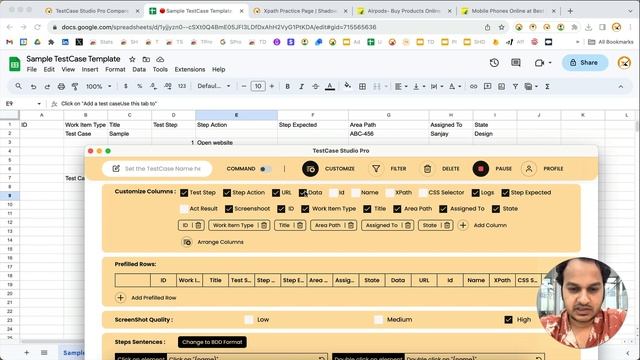Star the Sample TestCase Template document
640x360 pixels.
132,59
